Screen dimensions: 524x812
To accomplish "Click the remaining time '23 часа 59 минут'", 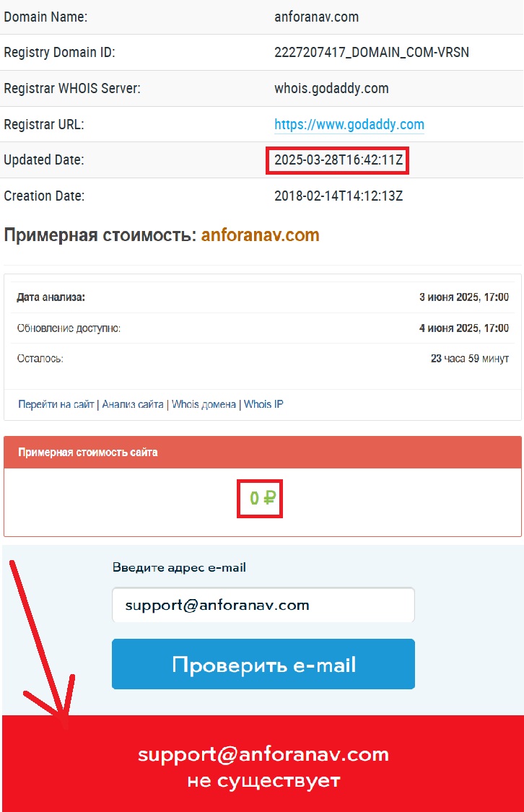I will 470,358.
